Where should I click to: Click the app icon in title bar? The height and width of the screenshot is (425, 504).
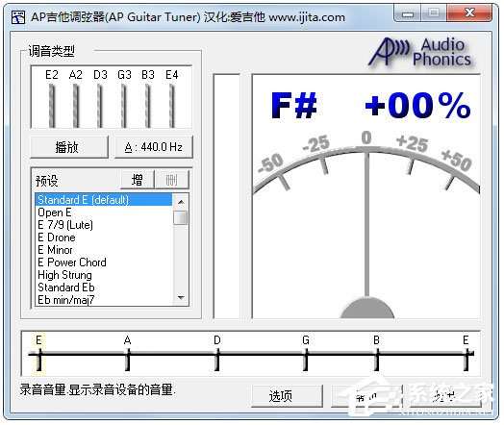coord(18,17)
